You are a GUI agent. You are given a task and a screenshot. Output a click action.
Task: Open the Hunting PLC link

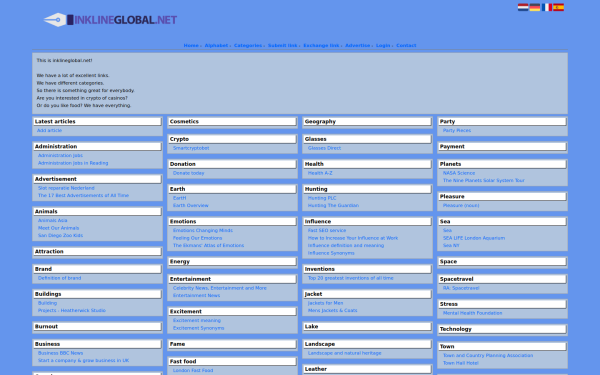[x=322, y=198]
